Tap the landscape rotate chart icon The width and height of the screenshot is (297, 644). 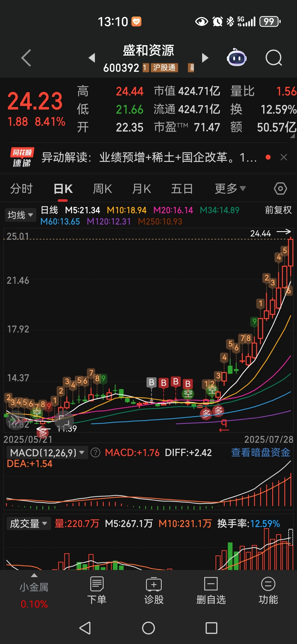point(64,420)
